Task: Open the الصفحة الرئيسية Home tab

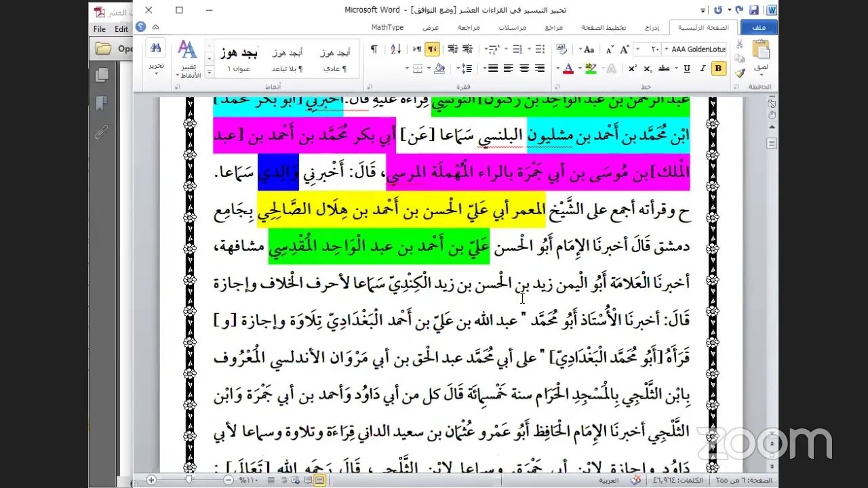Action: click(703, 27)
